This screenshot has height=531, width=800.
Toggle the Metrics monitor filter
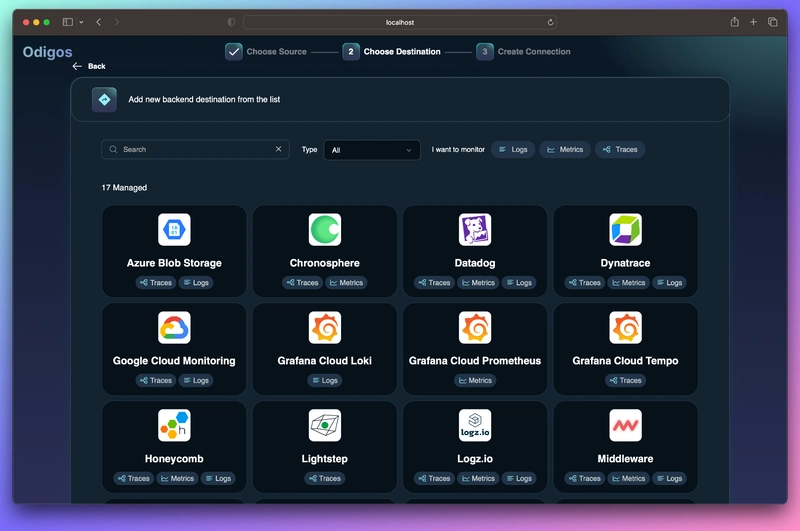565,149
